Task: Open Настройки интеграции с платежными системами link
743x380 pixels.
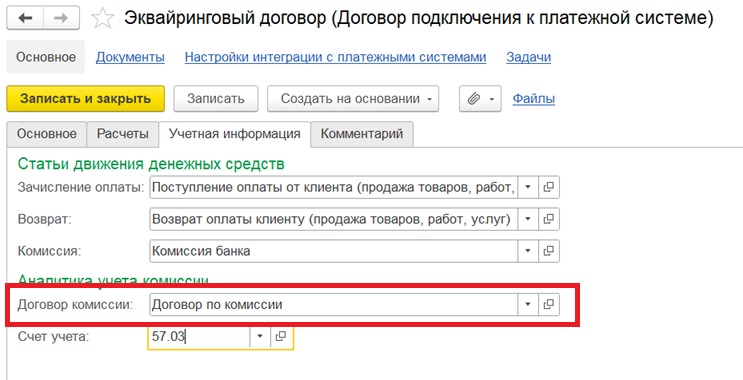Action: click(335, 57)
